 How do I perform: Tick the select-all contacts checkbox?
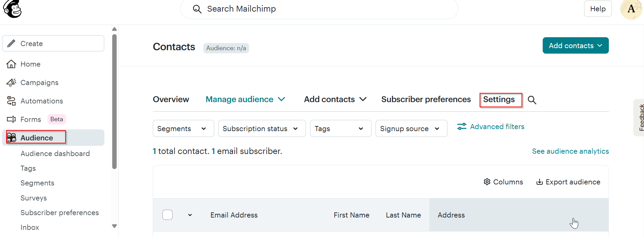coord(167,215)
